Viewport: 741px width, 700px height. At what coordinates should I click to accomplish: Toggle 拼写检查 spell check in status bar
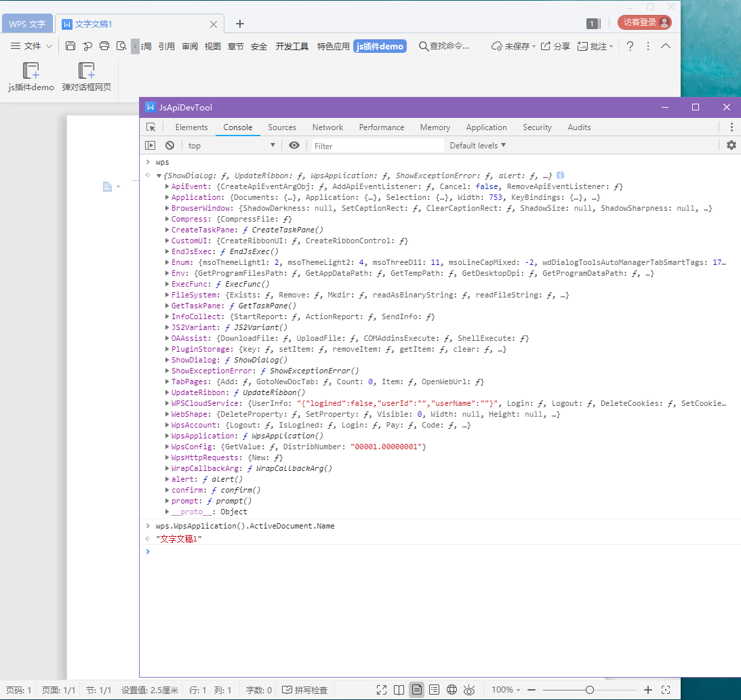click(x=305, y=690)
